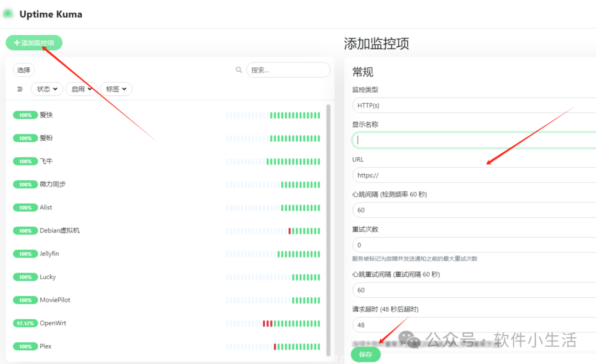Screen dimensions: 596x364
Task: Open the Debian虚拟机 monitor
Action: [x=167, y=231]
